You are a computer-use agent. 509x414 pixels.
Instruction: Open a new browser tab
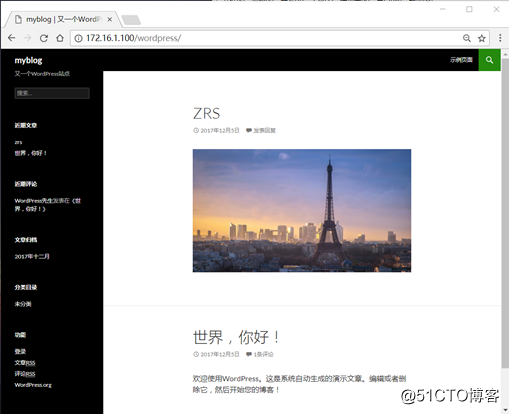click(131, 20)
